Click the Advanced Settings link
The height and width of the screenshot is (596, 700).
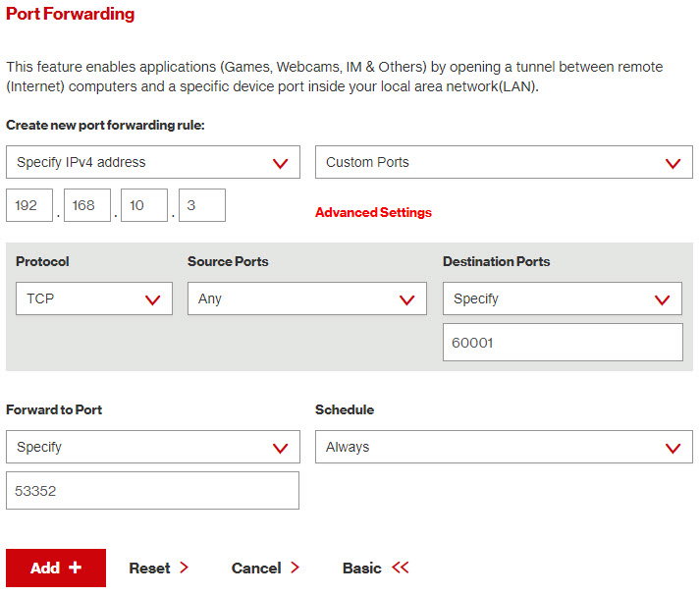point(373,212)
